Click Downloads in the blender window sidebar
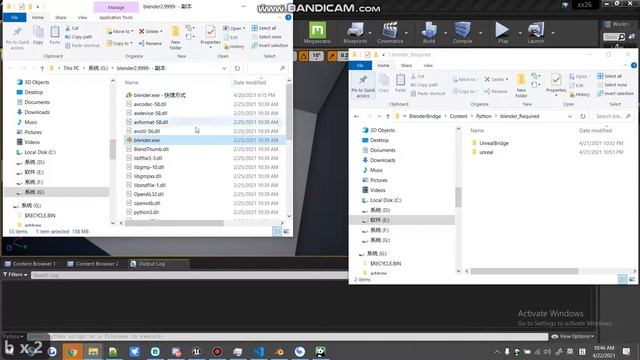The width and height of the screenshot is (640, 360). 37,112
